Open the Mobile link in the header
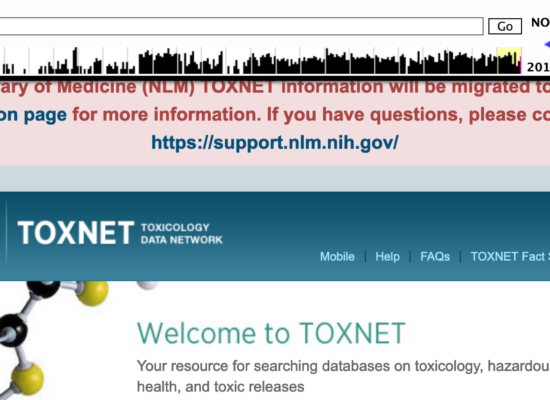 click(x=337, y=256)
